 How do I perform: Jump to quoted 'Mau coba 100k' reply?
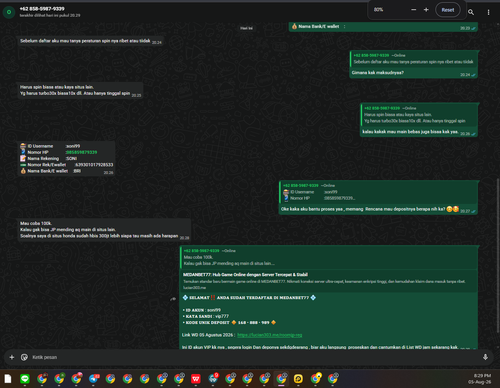point(329,257)
